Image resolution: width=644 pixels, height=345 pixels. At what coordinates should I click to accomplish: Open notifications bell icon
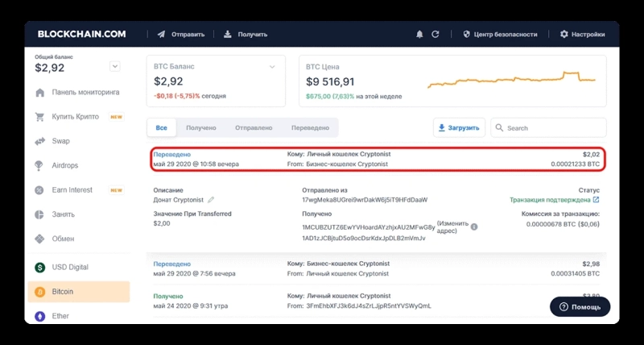(x=419, y=35)
